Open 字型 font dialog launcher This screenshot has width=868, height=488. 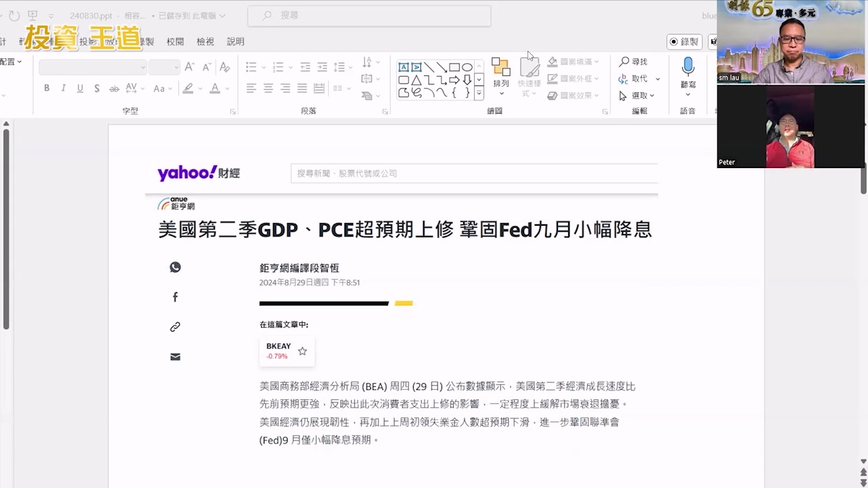click(x=233, y=112)
